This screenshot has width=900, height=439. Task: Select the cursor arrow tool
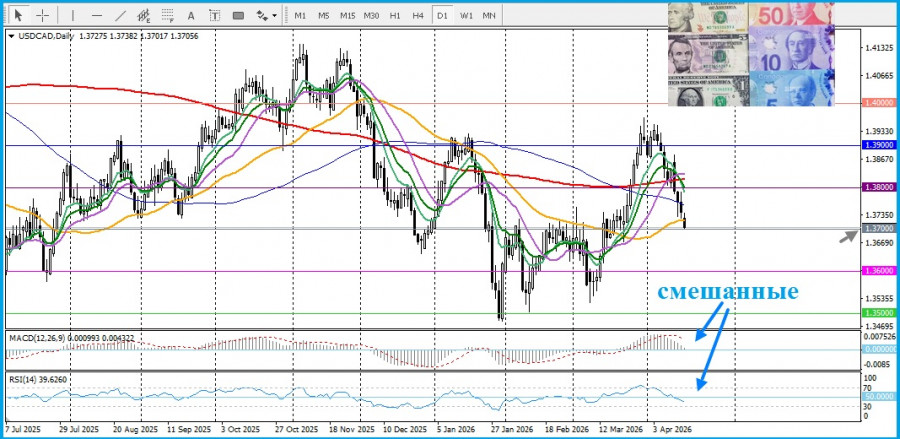20,15
